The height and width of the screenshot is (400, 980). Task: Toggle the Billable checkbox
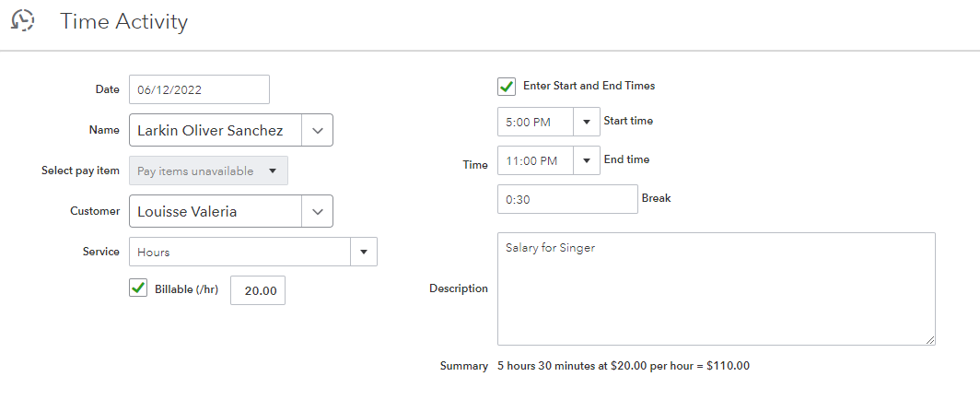[x=138, y=288]
